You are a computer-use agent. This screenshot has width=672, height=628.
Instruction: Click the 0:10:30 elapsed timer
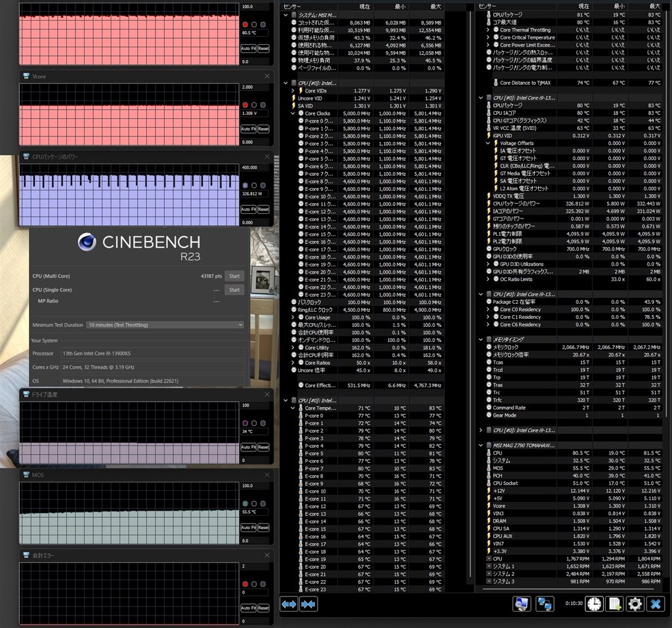[574, 604]
